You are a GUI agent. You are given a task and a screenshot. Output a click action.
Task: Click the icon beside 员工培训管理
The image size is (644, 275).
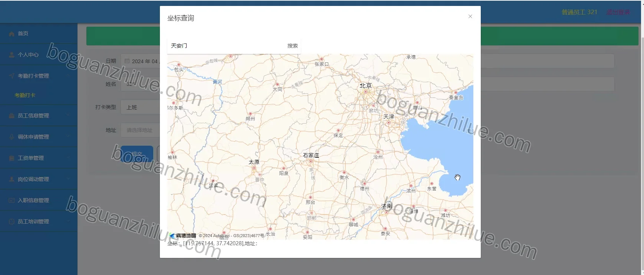[11, 221]
